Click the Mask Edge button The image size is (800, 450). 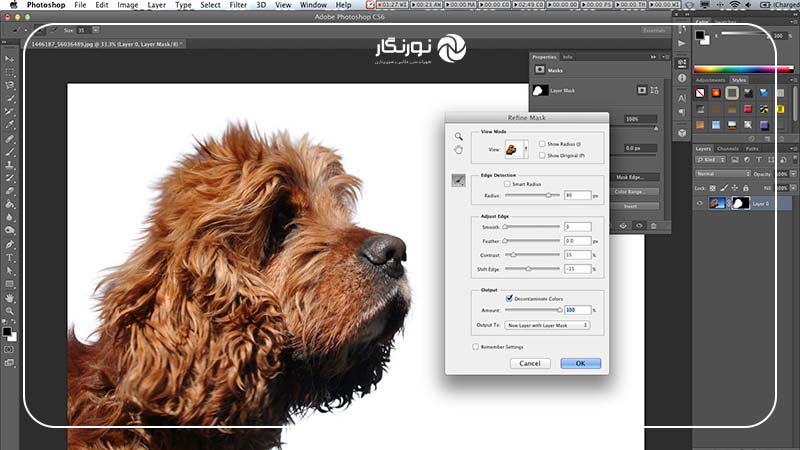pos(635,177)
